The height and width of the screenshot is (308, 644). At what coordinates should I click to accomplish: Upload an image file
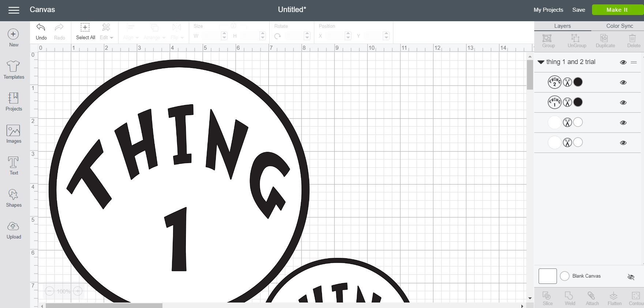point(14,230)
